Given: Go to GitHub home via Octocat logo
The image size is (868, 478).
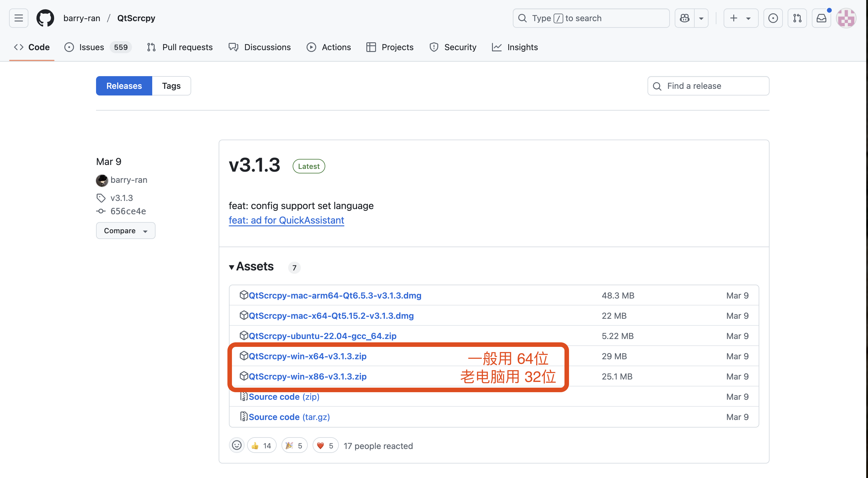Looking at the screenshot, I should tap(45, 18).
